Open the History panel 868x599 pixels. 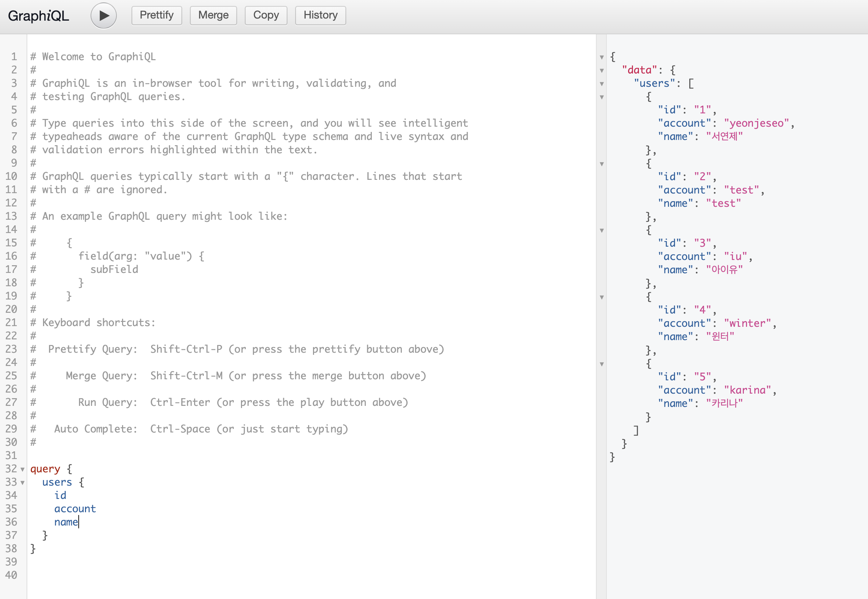pyautogui.click(x=320, y=15)
